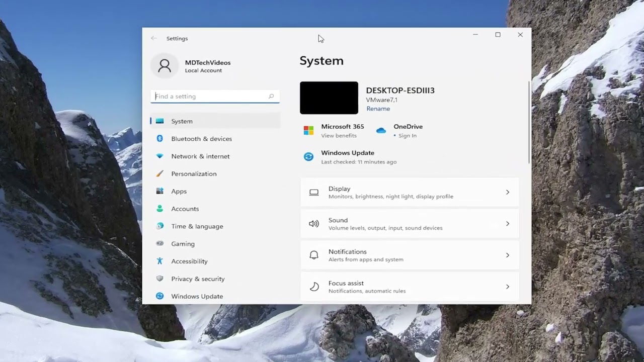Click the VMware7,1 model text

(x=381, y=100)
